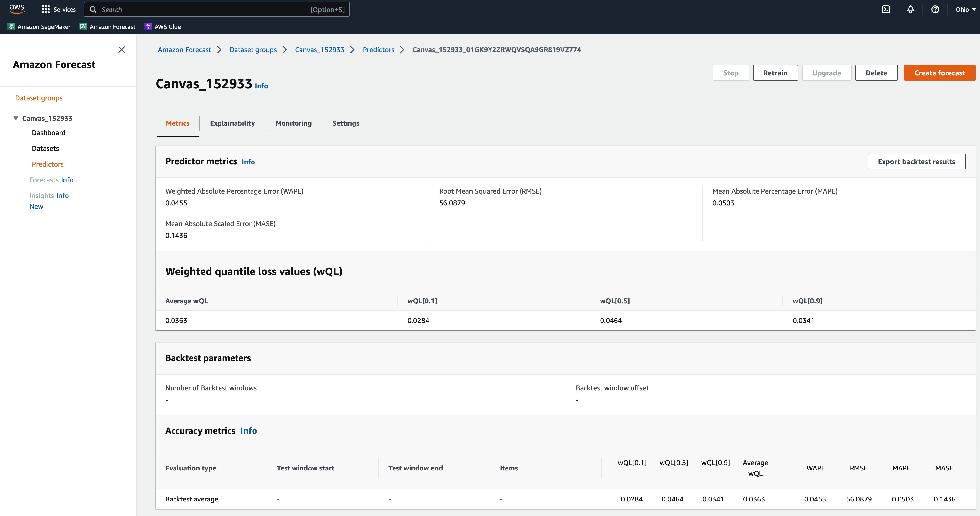Open Predictors in sidebar
Image resolution: width=980 pixels, height=516 pixels.
(x=47, y=164)
